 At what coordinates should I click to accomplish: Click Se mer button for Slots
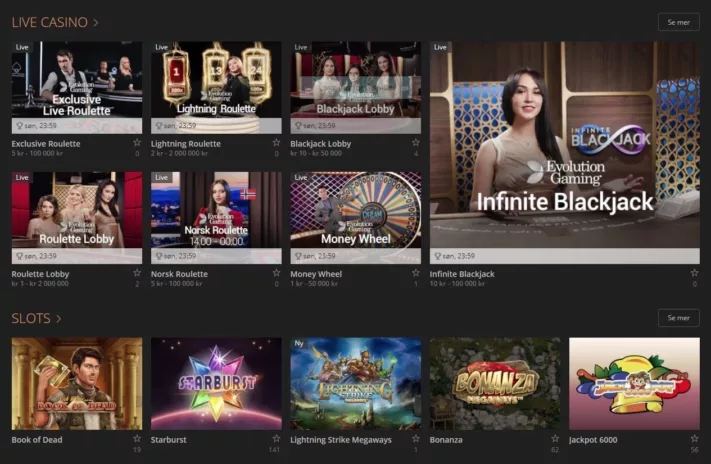click(678, 318)
